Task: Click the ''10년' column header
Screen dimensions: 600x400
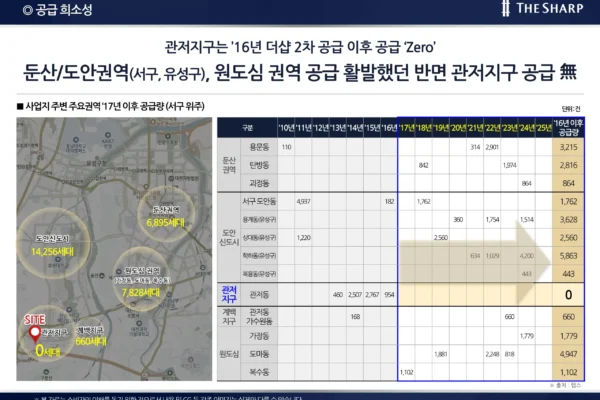Action: coord(286,128)
